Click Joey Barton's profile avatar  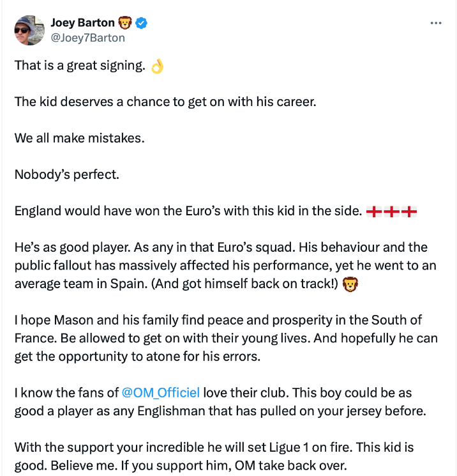pyautogui.click(x=29, y=30)
